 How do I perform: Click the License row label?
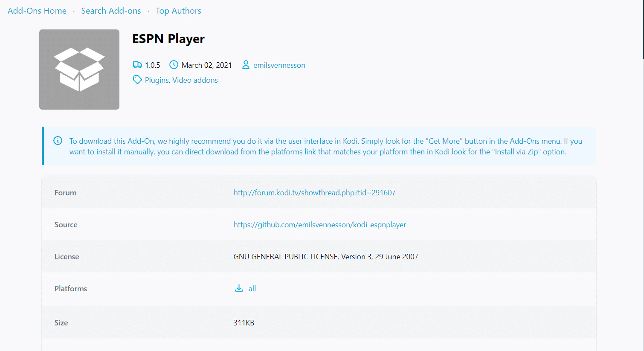click(67, 257)
